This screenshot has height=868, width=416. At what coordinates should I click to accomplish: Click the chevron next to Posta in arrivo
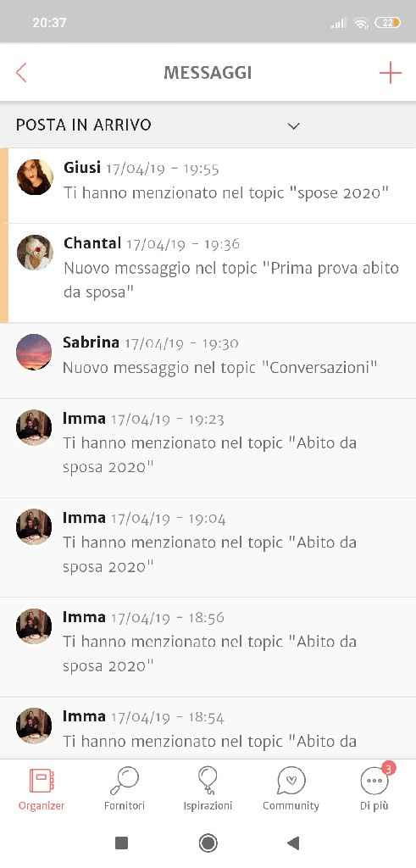[x=294, y=126]
